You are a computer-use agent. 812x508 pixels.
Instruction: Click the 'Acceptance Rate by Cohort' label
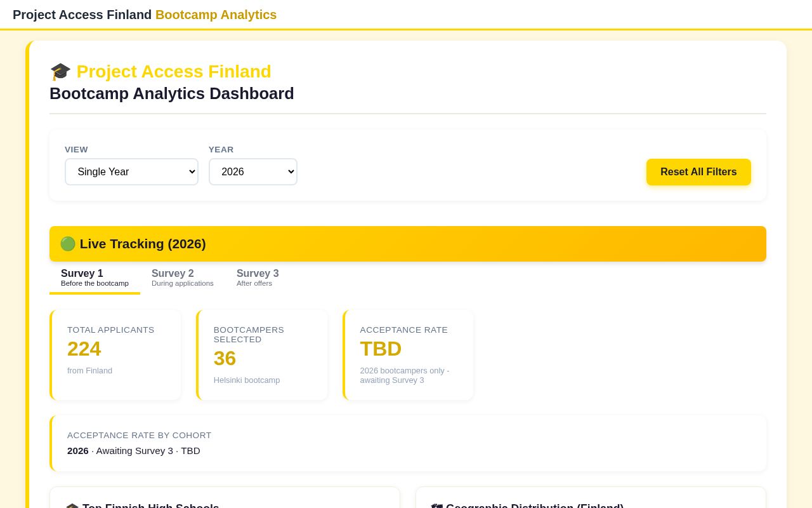(x=140, y=436)
